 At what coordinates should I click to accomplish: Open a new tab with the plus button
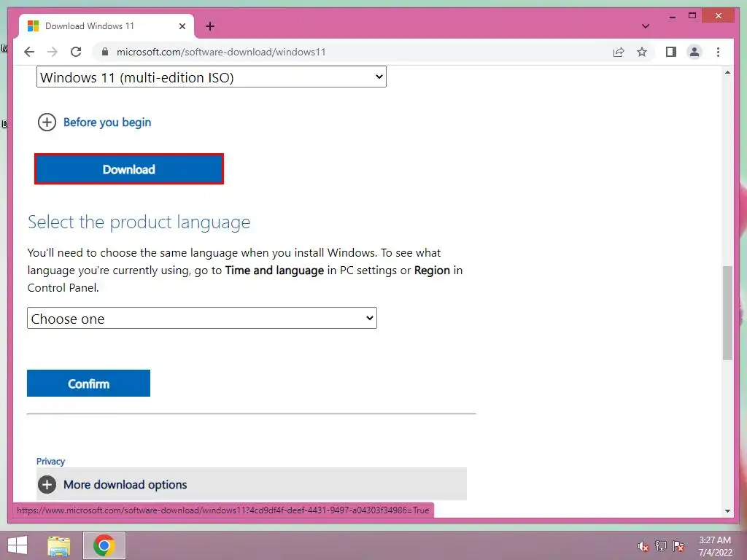210,26
